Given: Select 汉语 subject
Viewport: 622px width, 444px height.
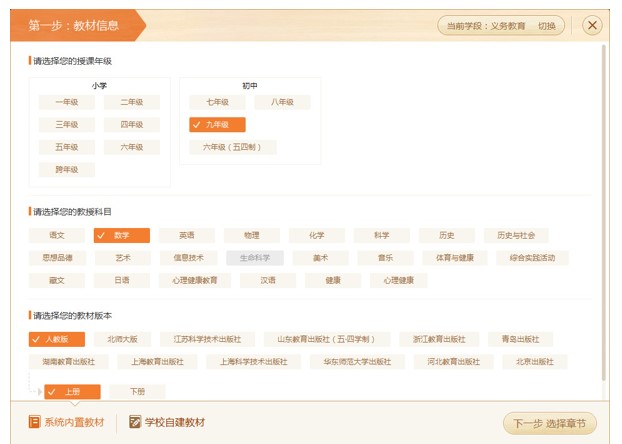Looking at the screenshot, I should pos(268,281).
